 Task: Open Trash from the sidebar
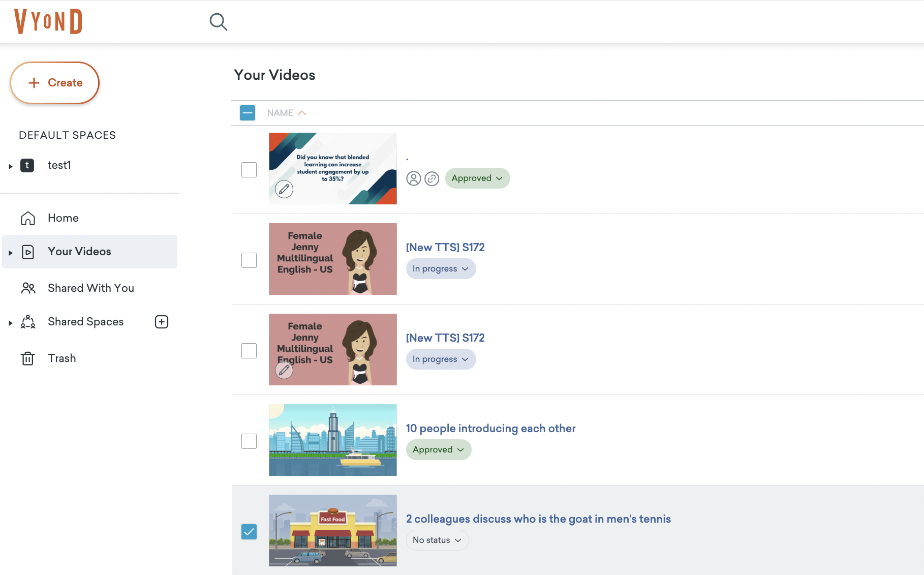tap(61, 358)
